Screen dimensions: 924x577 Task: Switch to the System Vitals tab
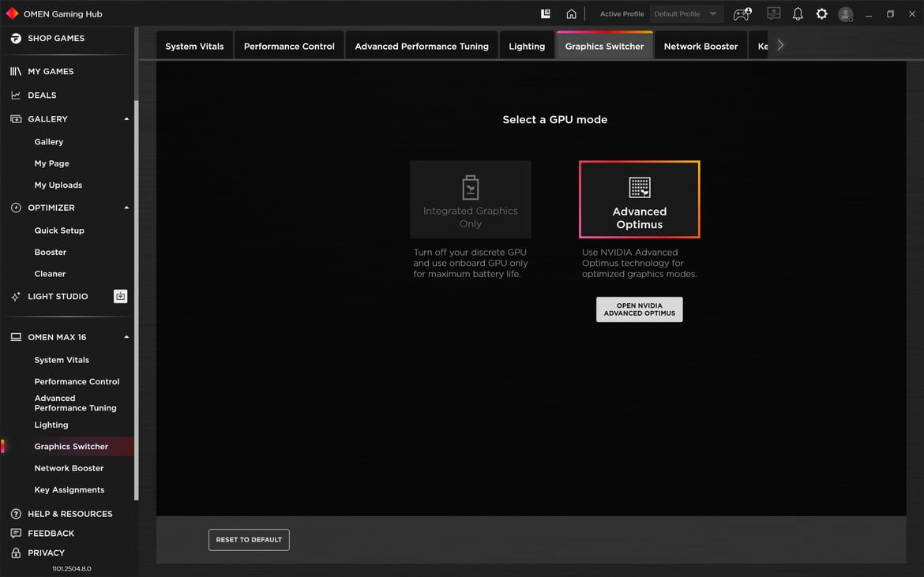pyautogui.click(x=194, y=46)
